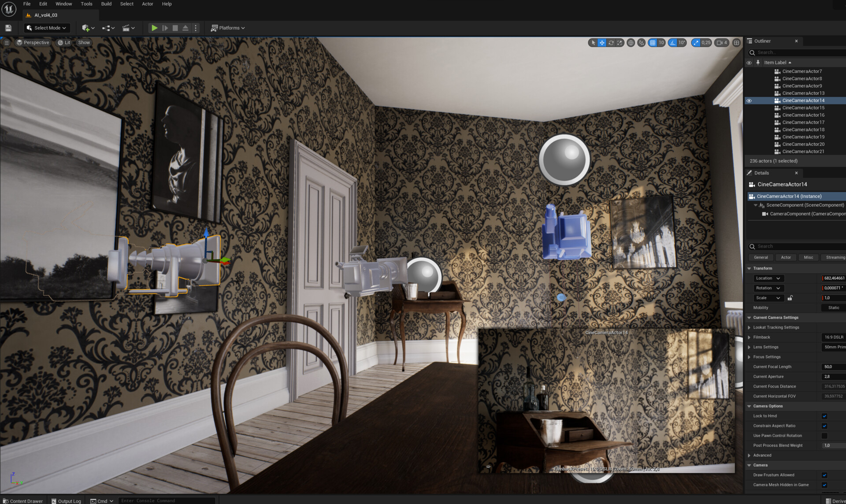846x504 pixels.
Task: Open the Select Mode dropdown
Action: pyautogui.click(x=46, y=28)
